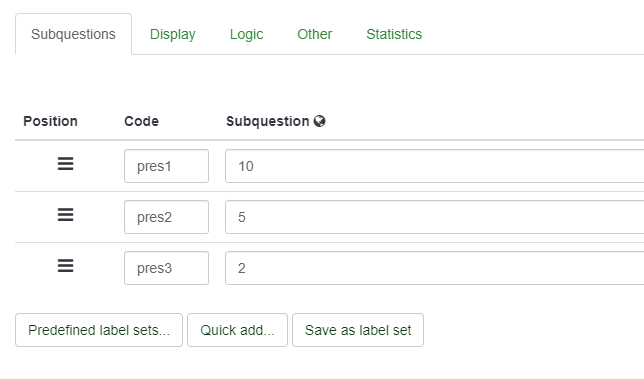Go to the Statistics tab

tap(394, 34)
